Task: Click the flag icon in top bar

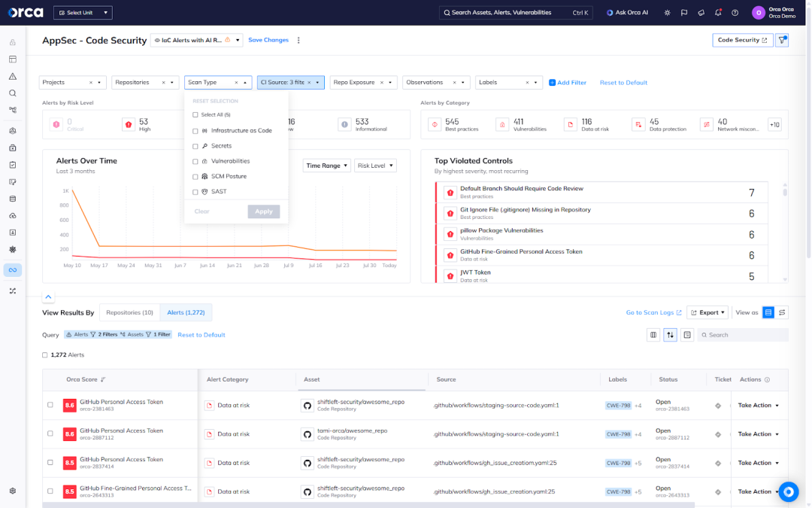Action: click(684, 13)
